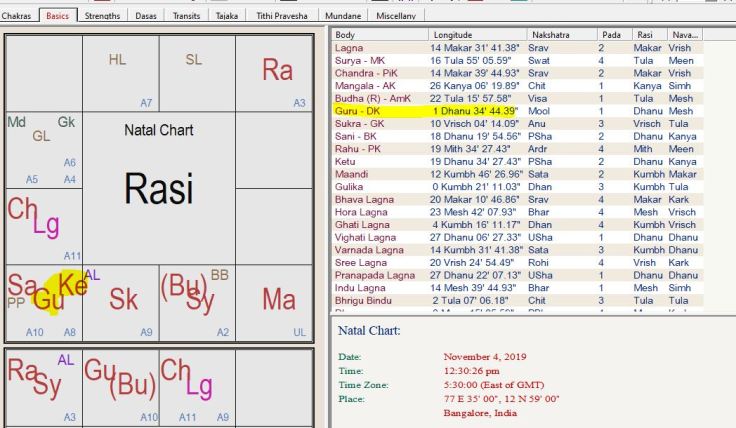Open the Strengths tab
The height and width of the screenshot is (428, 736).
[102, 15]
